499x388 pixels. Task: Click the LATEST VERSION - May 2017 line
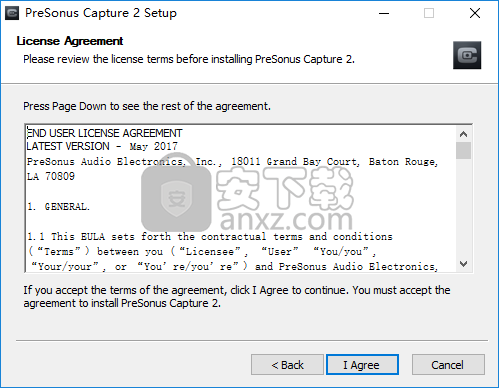click(102, 146)
